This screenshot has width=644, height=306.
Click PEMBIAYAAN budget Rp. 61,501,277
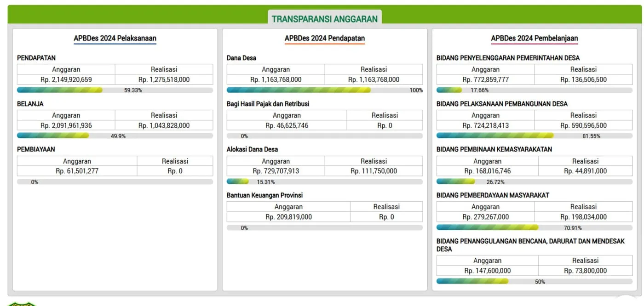pos(77,171)
